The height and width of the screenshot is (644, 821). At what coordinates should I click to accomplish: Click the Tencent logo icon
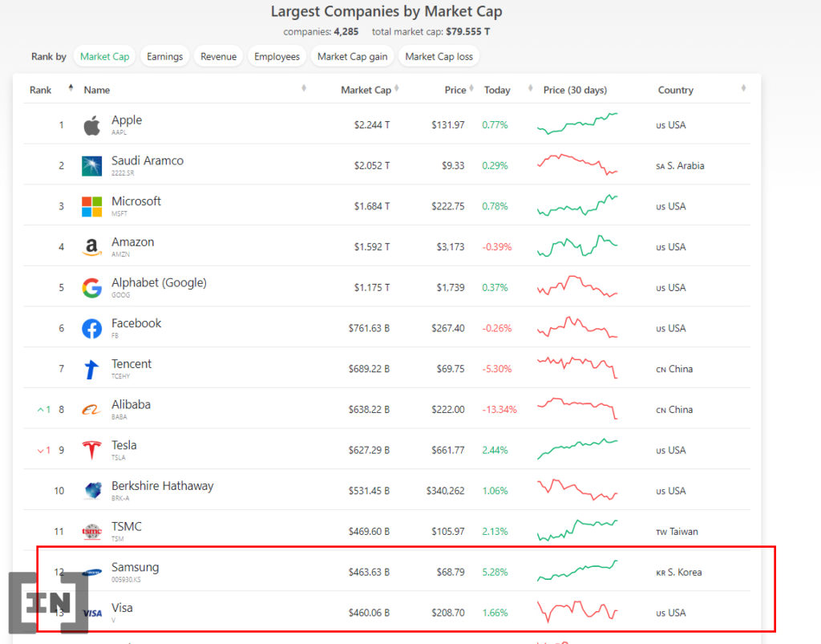(x=91, y=369)
